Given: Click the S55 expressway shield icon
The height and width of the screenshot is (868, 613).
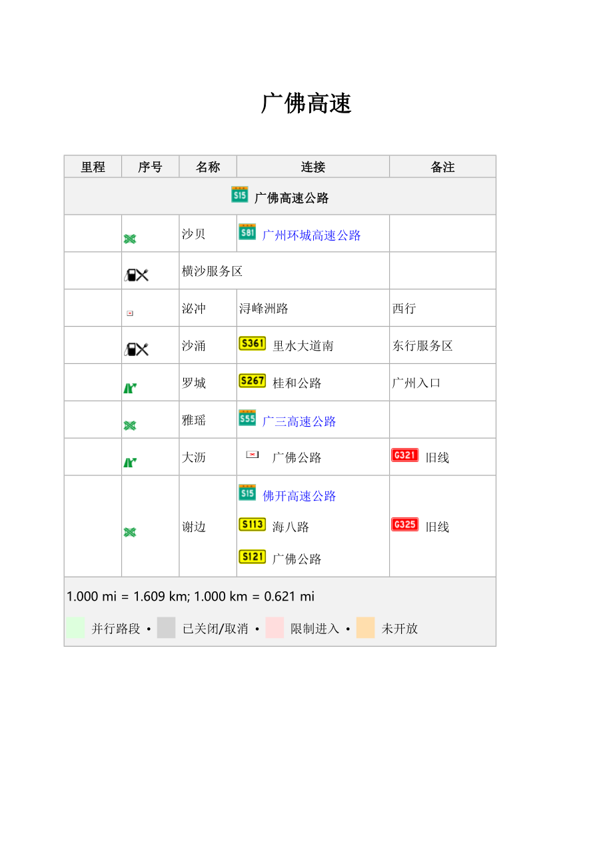Looking at the screenshot, I should tap(247, 418).
